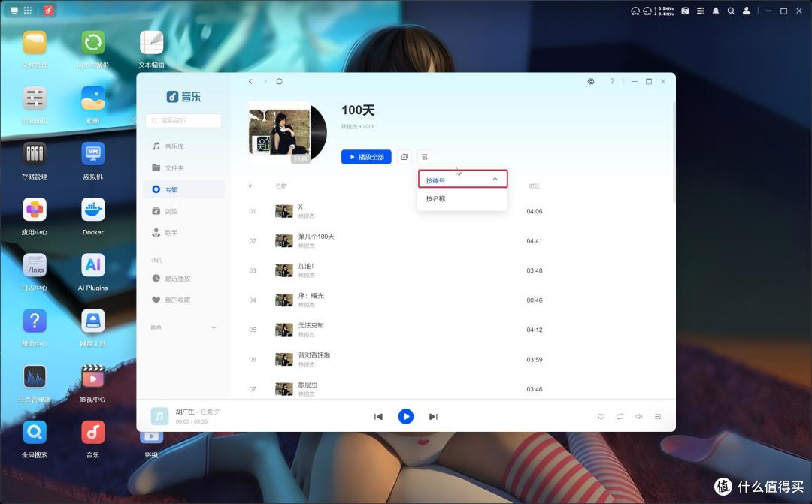Toggle mute volume in player bar

[x=639, y=417]
